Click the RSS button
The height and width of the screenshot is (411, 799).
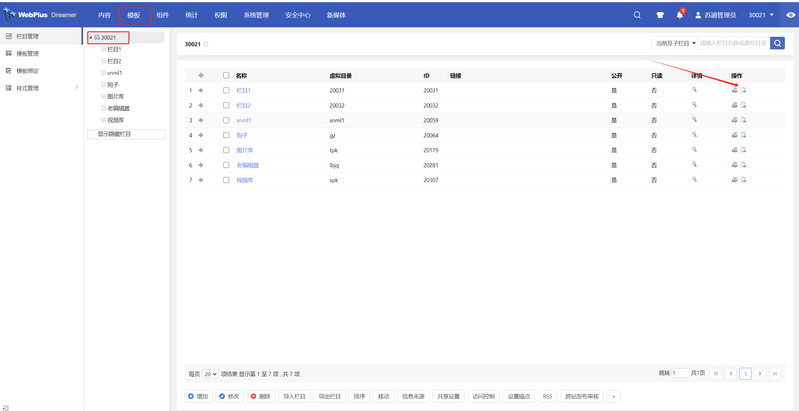tap(547, 396)
